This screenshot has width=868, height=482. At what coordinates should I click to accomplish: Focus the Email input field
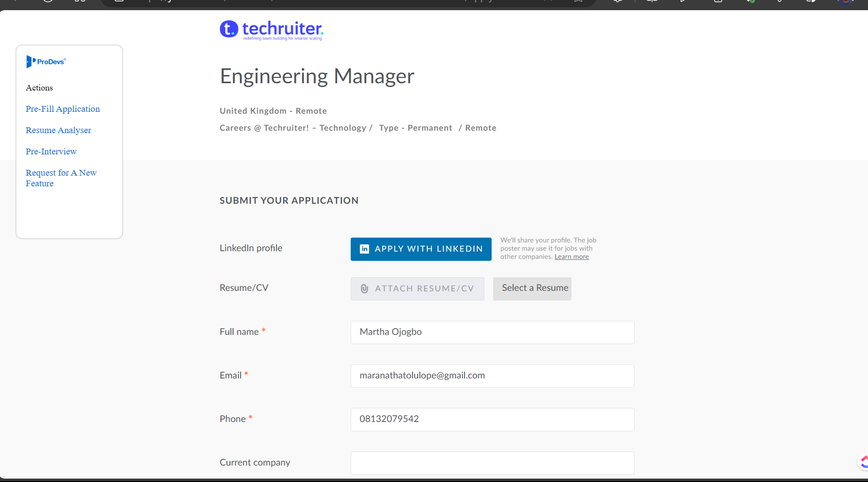pos(493,376)
